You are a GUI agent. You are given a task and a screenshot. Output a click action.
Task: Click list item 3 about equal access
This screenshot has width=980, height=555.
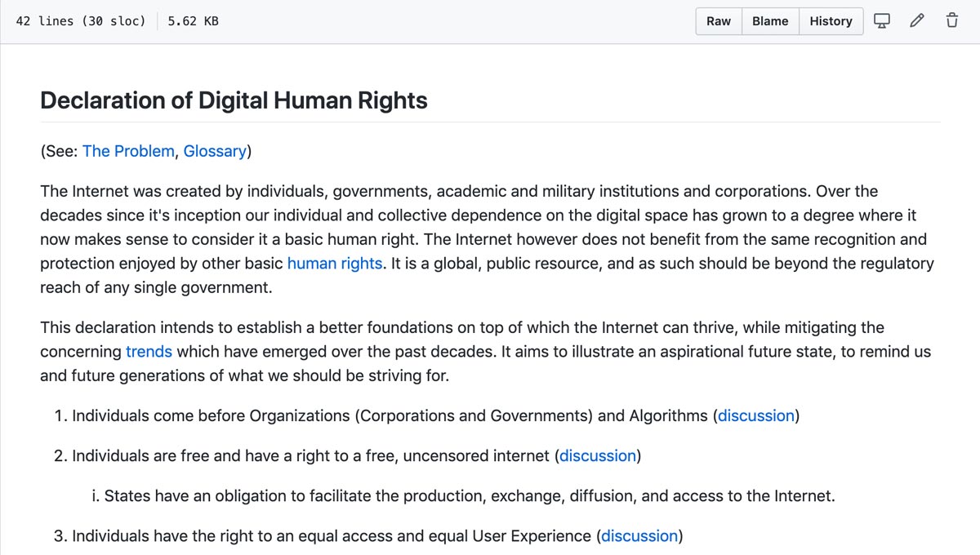(368, 535)
